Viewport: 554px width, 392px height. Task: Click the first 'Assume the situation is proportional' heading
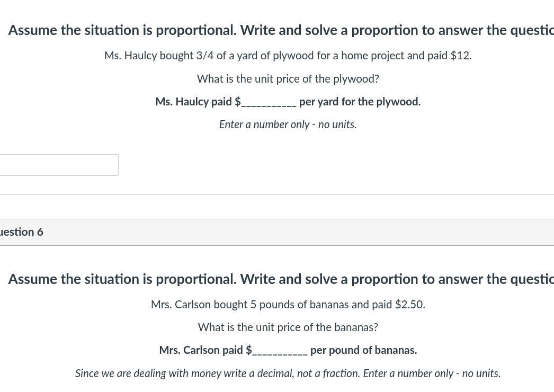coord(281,30)
